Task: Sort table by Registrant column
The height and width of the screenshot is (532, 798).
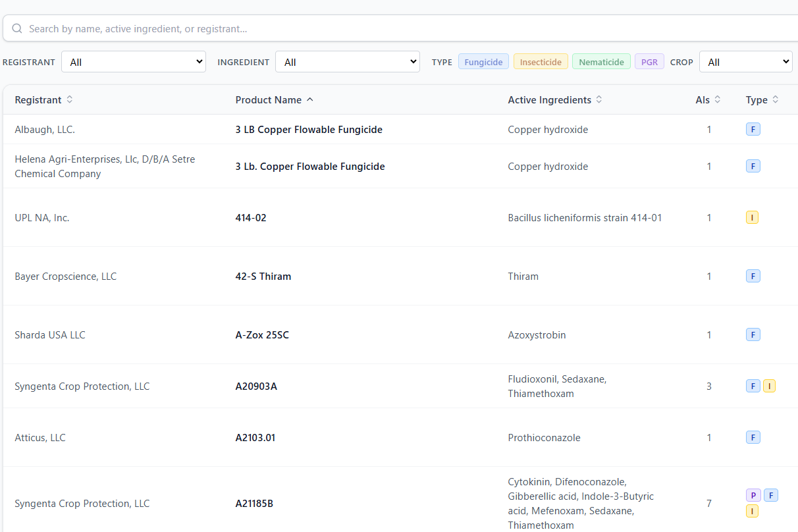Action: [x=44, y=100]
